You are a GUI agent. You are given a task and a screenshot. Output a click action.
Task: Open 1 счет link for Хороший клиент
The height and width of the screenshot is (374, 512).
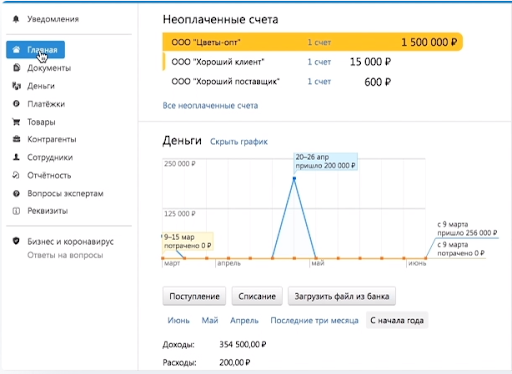point(319,62)
